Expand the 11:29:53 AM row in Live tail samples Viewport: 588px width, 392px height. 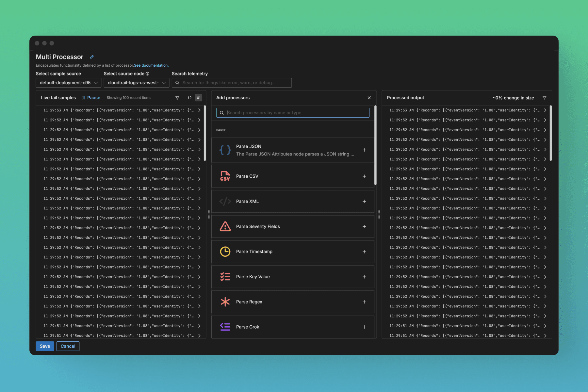click(x=199, y=110)
